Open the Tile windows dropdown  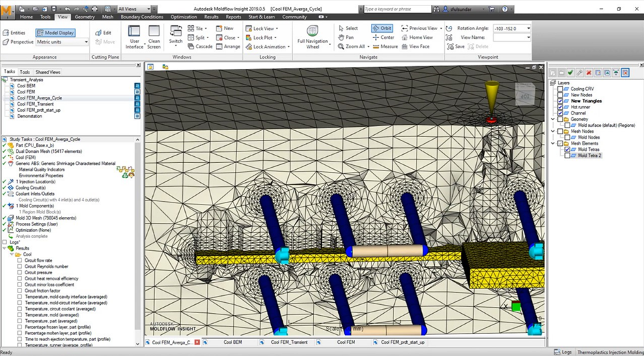(197, 28)
